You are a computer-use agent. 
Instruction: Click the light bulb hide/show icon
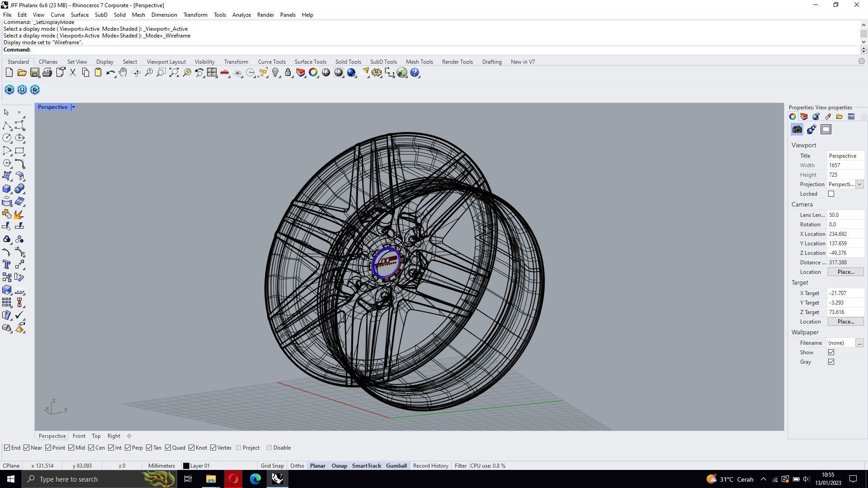pos(275,73)
